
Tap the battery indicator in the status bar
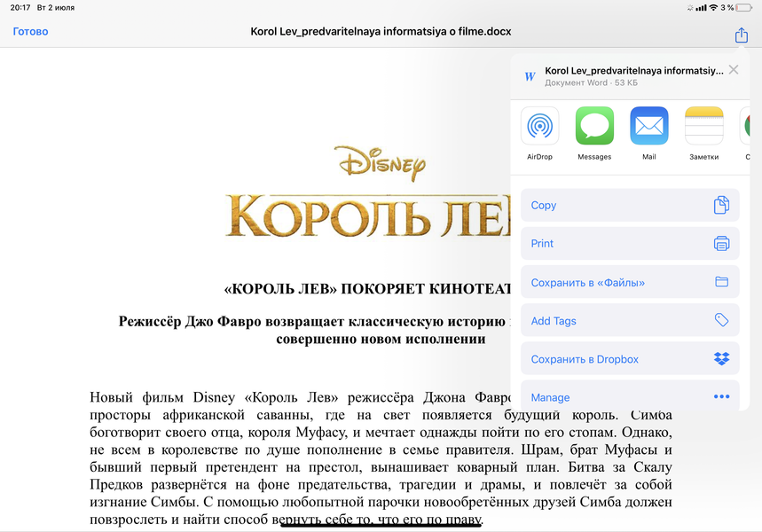(744, 7)
